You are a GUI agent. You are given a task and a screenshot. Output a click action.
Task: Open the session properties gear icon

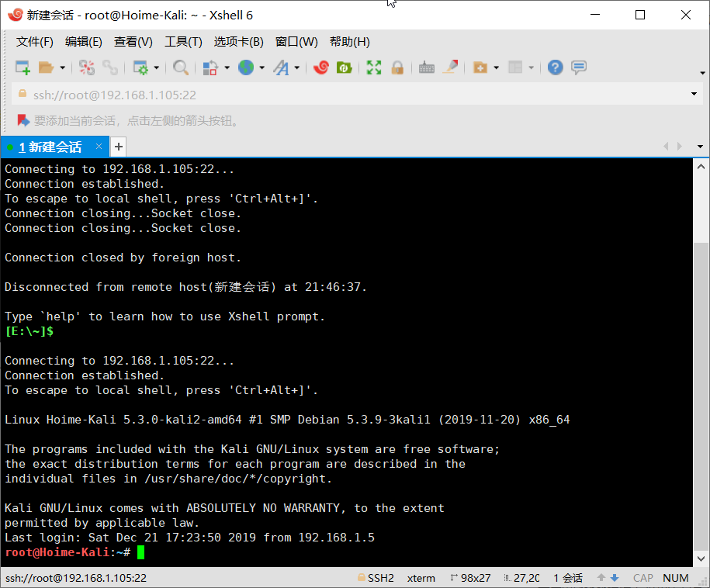tap(140, 68)
